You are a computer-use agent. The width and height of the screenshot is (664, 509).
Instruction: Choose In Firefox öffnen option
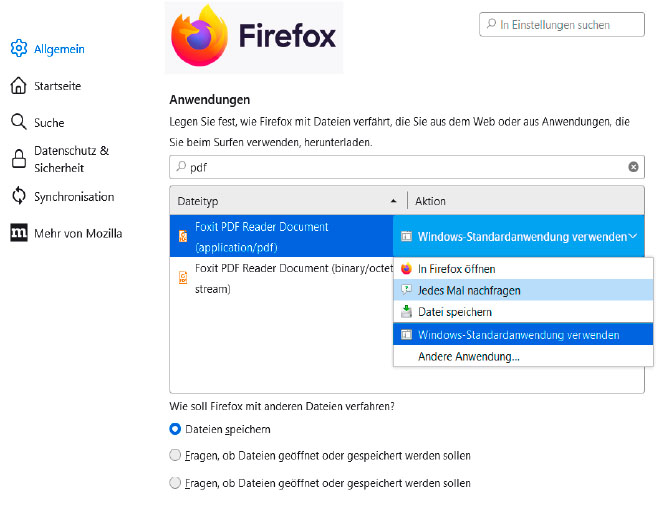(523, 269)
